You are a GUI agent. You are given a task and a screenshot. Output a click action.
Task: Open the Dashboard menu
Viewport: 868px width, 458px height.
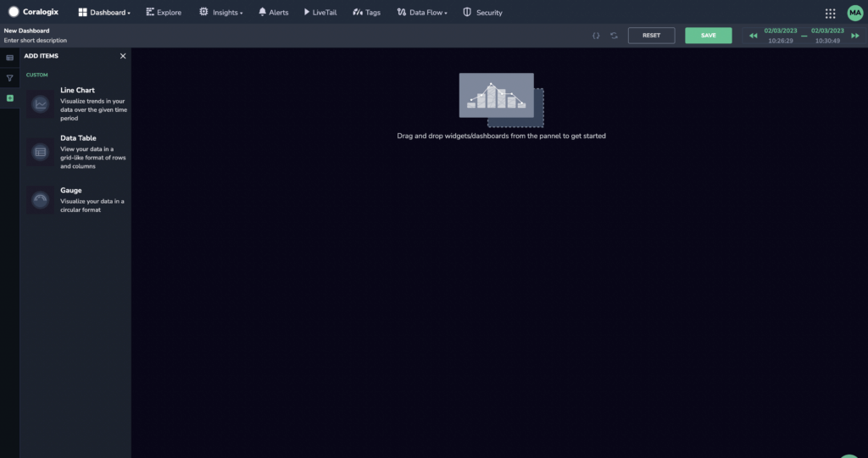(x=104, y=12)
